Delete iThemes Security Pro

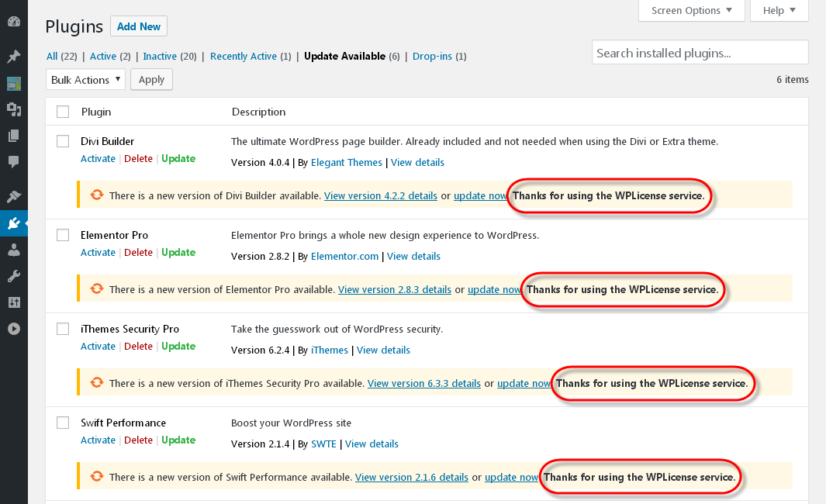139,346
